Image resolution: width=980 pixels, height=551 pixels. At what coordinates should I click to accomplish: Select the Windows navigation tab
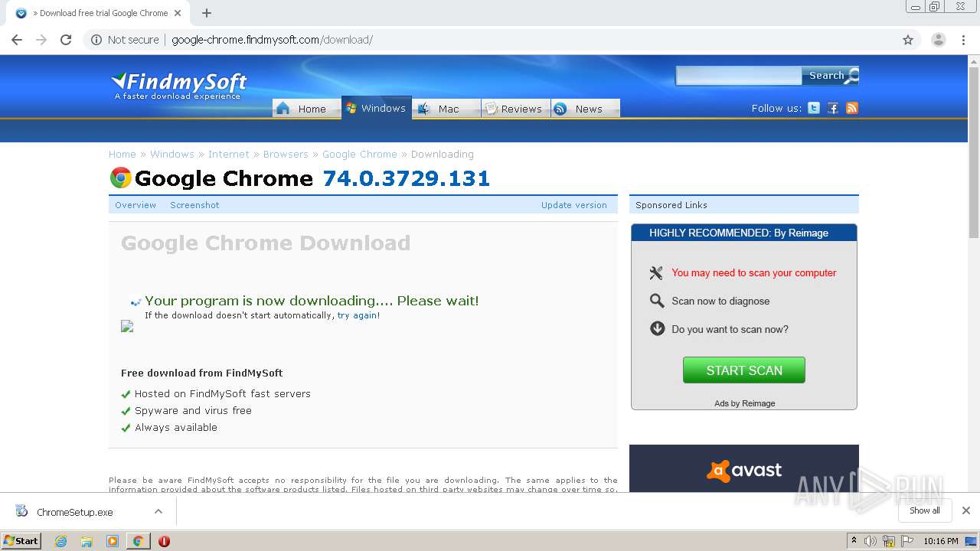tap(377, 108)
